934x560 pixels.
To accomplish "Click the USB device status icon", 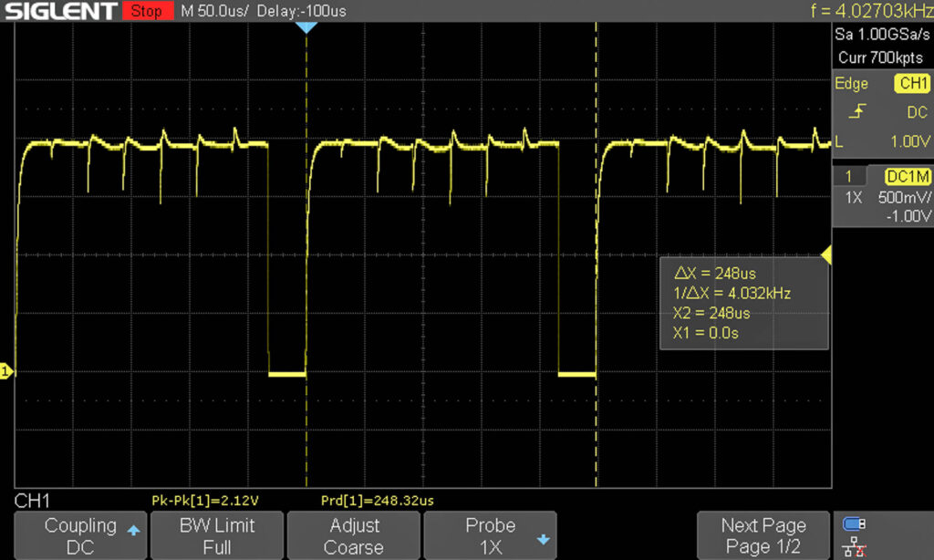I will (854, 524).
